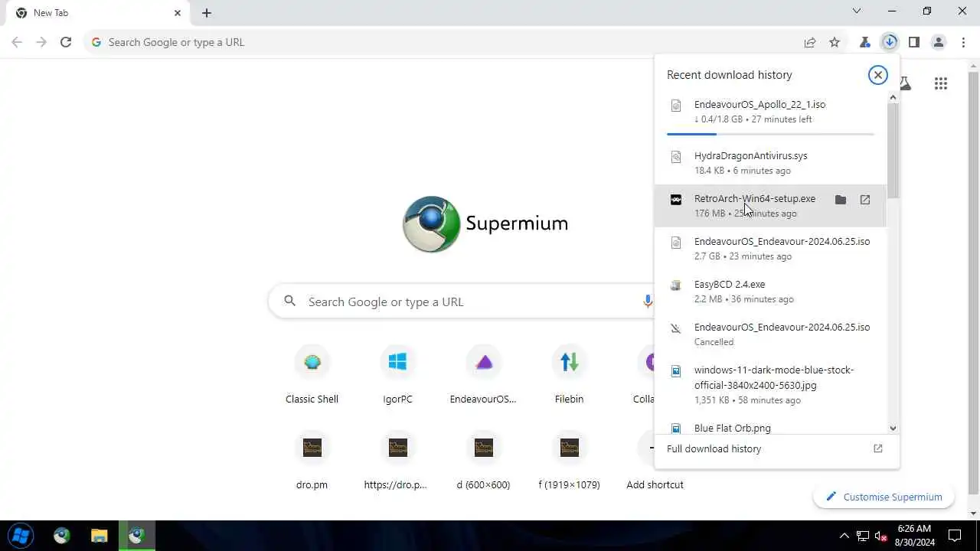Click the network tray icon

[863, 536]
